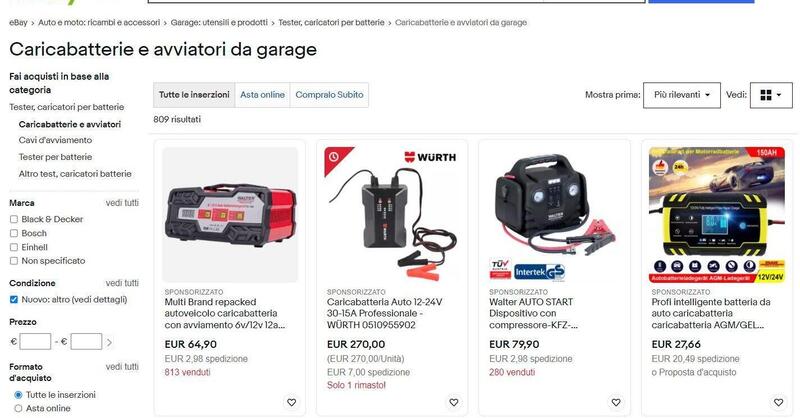Expand all brands via Marca vedi tutti
This screenshot has height=418, width=800.
click(122, 203)
